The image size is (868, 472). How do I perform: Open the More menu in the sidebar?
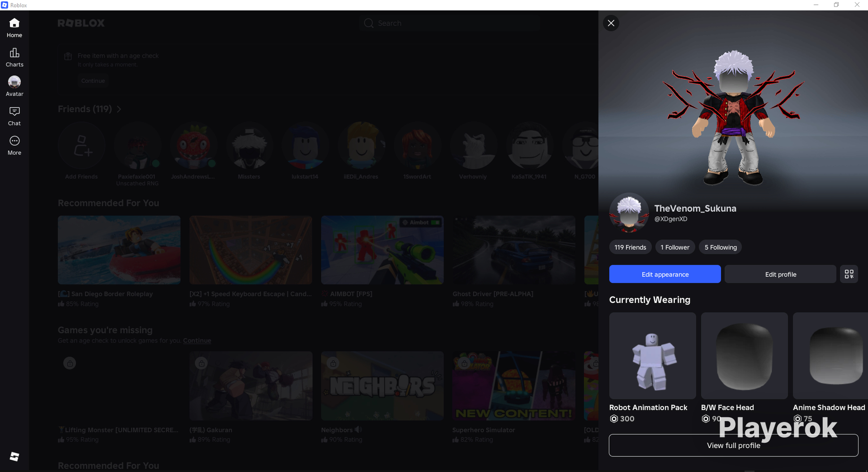pos(14,145)
